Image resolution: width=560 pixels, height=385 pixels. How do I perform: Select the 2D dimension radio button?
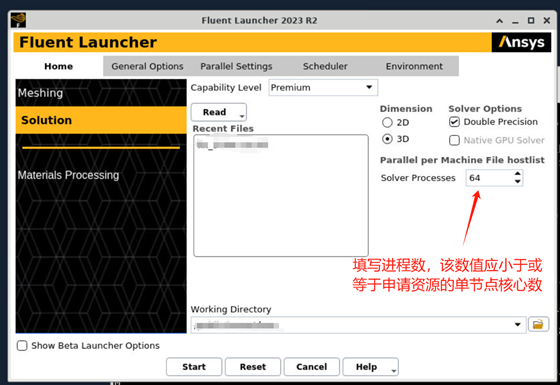tap(387, 122)
